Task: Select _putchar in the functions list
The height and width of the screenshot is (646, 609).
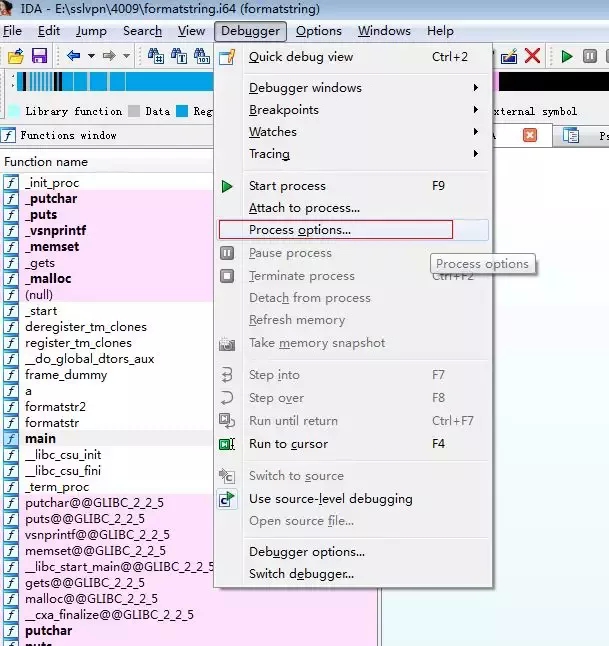Action: pyautogui.click(x=51, y=199)
